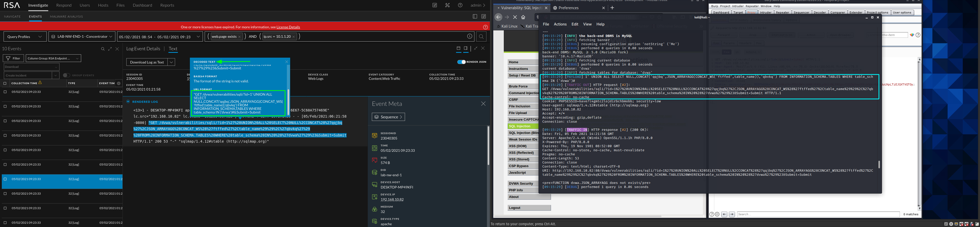The width and height of the screenshot is (980, 227).
Task: Run the query with magnifier search button
Action: (x=481, y=36)
